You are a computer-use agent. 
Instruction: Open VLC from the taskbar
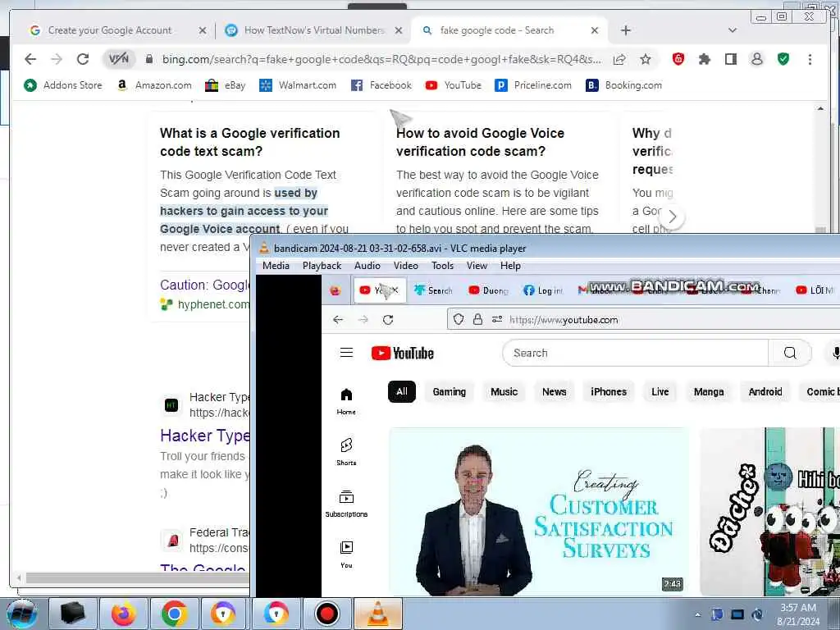[377, 614]
